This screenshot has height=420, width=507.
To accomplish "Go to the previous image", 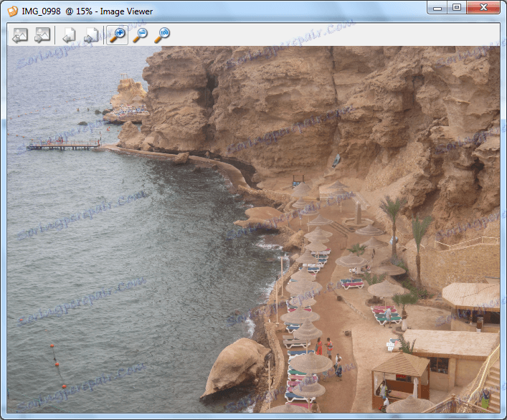I will pyautogui.click(x=20, y=35).
